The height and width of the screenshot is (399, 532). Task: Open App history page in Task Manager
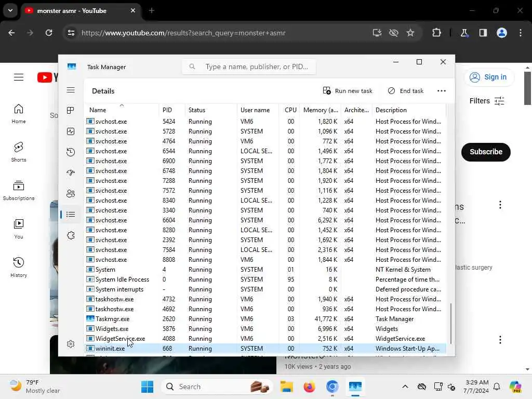71,152
